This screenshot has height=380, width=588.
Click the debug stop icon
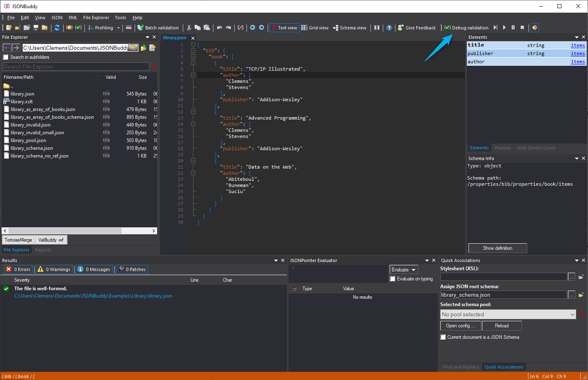[522, 27]
